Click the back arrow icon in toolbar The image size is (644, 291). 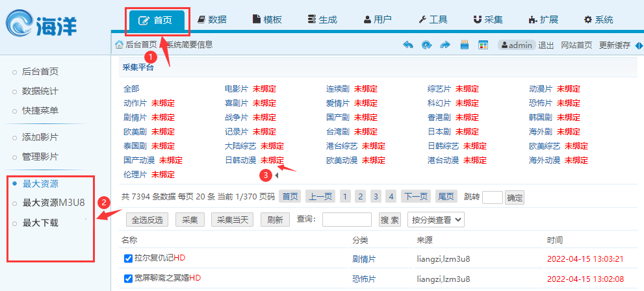coord(408,45)
